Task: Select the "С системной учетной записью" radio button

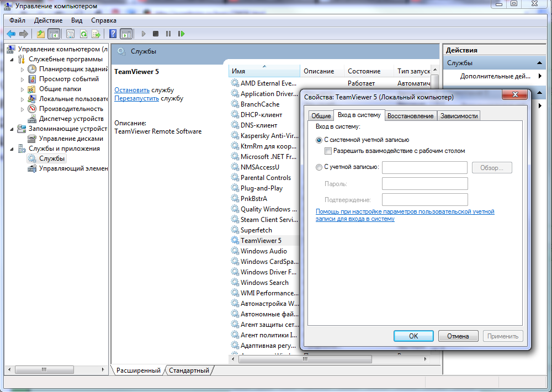Action: point(319,140)
